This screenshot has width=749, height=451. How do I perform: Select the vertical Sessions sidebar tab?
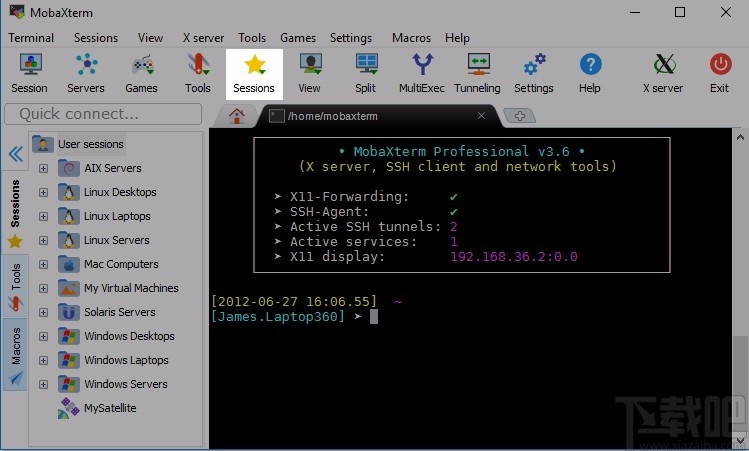[15, 214]
